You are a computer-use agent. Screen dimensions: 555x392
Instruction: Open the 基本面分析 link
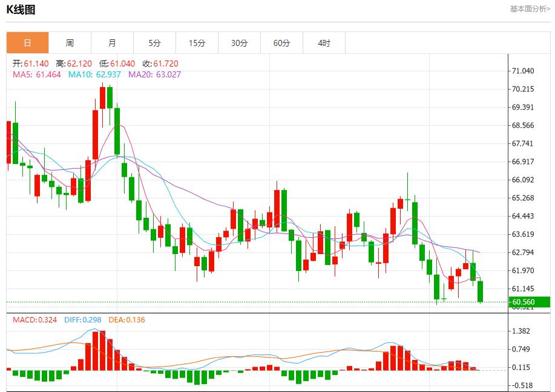click(x=530, y=9)
